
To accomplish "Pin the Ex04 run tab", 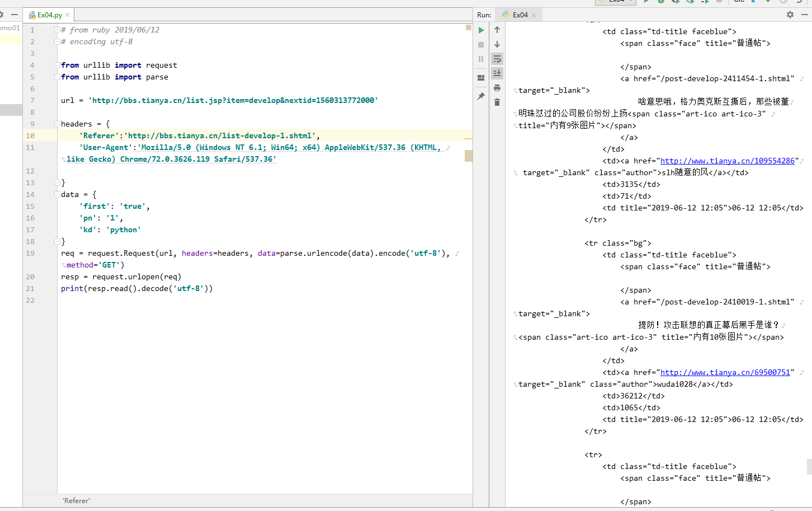I will tap(481, 96).
